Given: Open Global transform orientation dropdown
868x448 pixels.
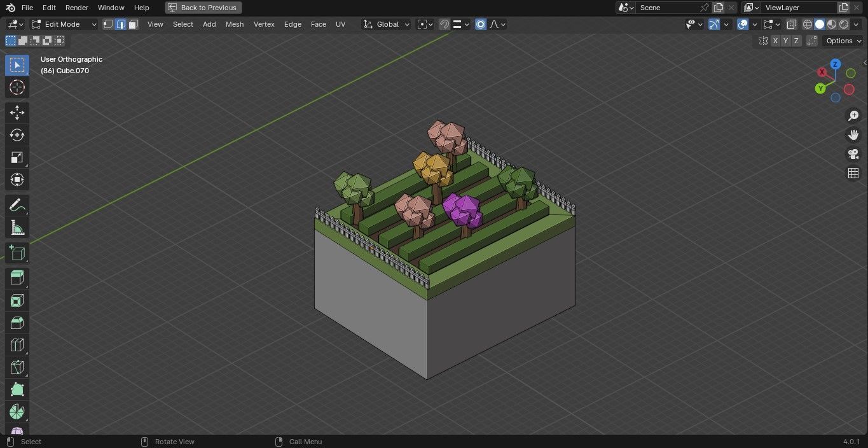Looking at the screenshot, I should point(386,24).
